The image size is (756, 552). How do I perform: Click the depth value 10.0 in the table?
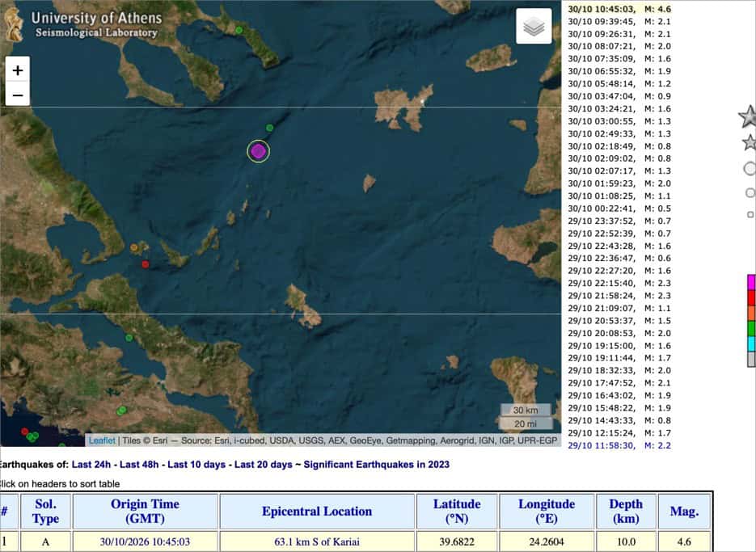point(626,541)
